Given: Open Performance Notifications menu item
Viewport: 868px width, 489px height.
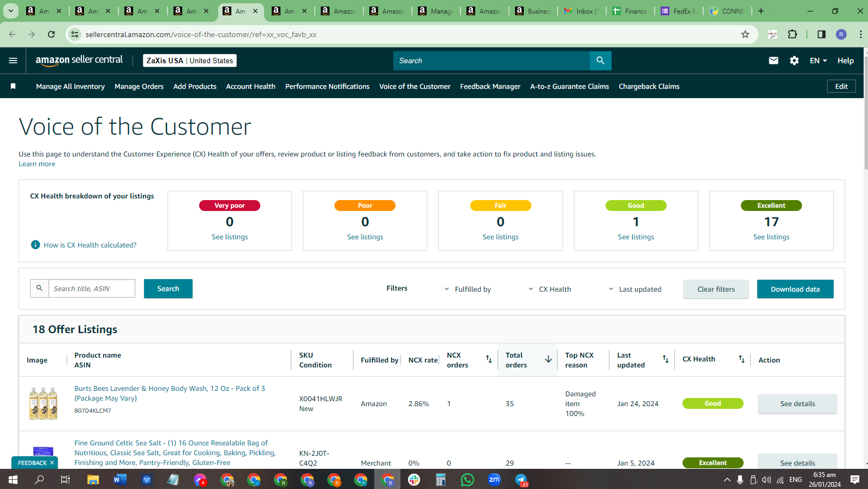Looking at the screenshot, I should pyautogui.click(x=327, y=86).
